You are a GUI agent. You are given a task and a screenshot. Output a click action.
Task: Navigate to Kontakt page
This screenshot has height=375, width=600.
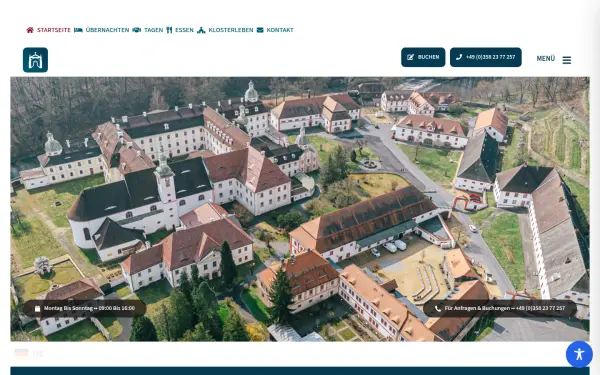click(275, 30)
